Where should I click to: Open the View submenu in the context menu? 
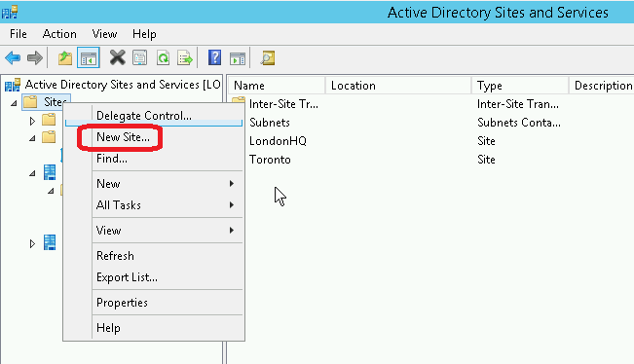click(154, 231)
